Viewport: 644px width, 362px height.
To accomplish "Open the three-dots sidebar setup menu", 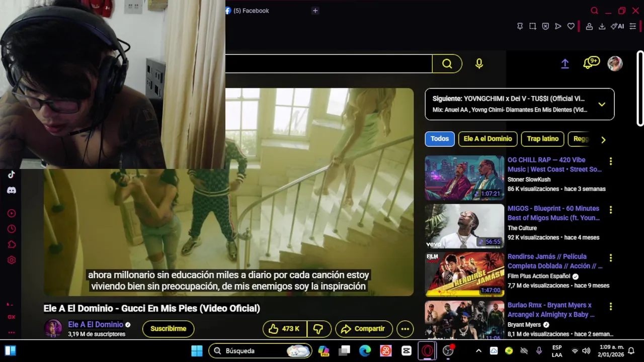I will 11,332.
